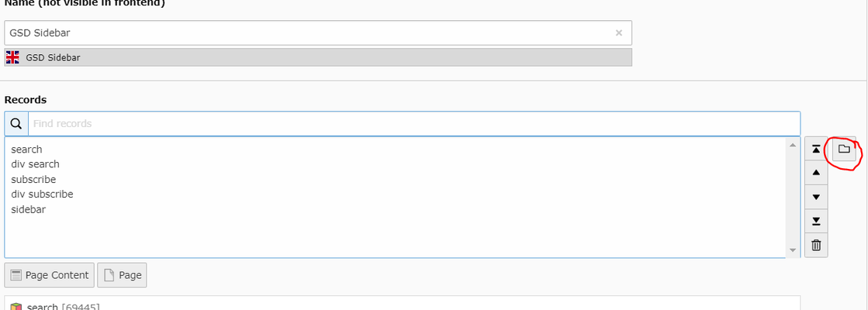Select the 'sidebar' record entry

point(29,209)
